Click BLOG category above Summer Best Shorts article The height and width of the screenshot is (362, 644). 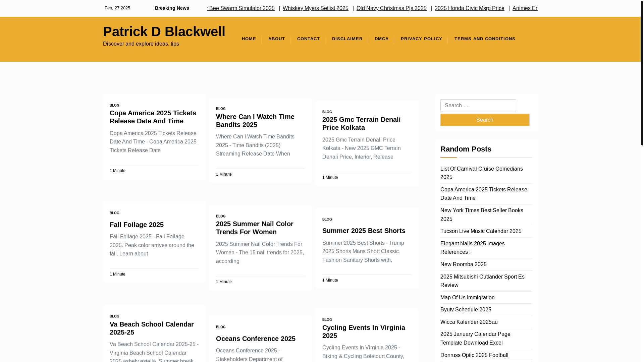tap(327, 220)
